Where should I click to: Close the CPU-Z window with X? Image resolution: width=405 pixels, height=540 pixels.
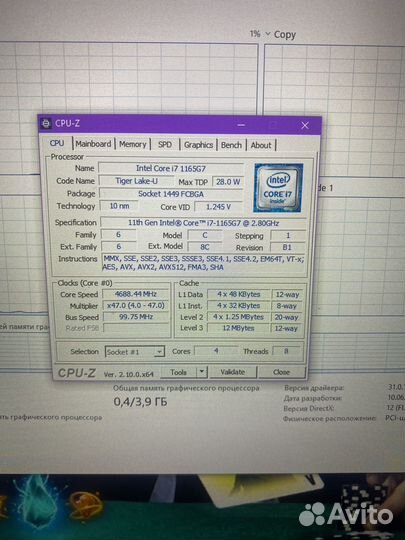point(305,125)
